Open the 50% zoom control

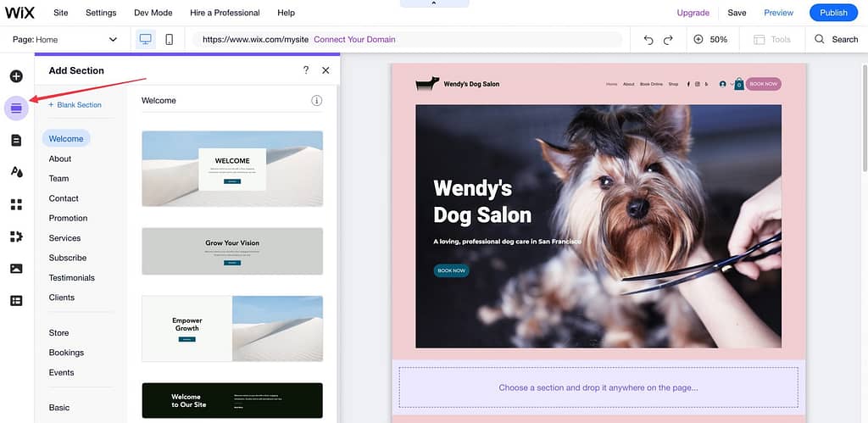click(711, 40)
